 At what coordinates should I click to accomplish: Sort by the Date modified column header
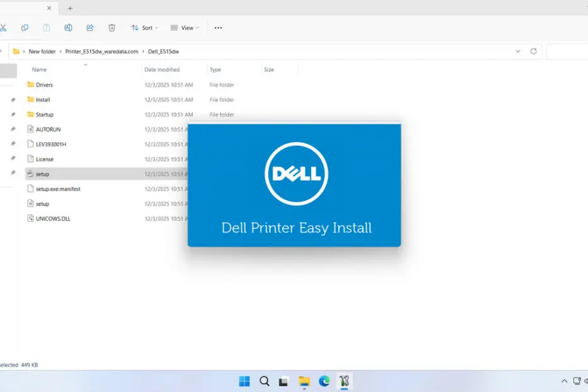[x=161, y=70]
